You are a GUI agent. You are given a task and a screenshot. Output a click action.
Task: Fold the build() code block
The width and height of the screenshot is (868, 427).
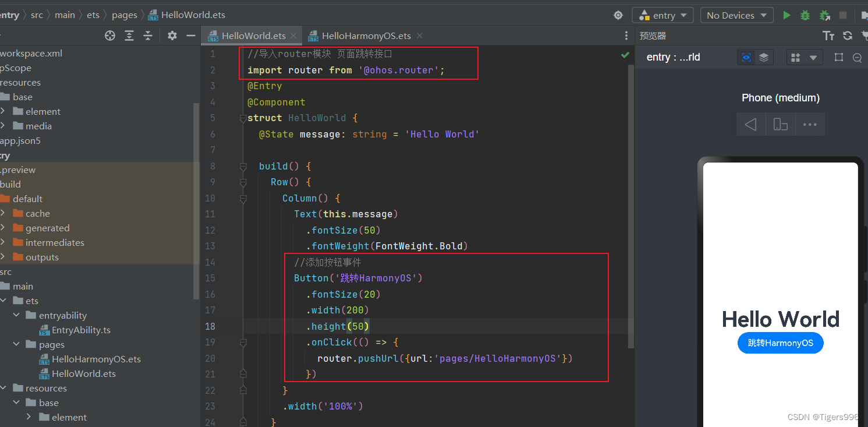[243, 167]
